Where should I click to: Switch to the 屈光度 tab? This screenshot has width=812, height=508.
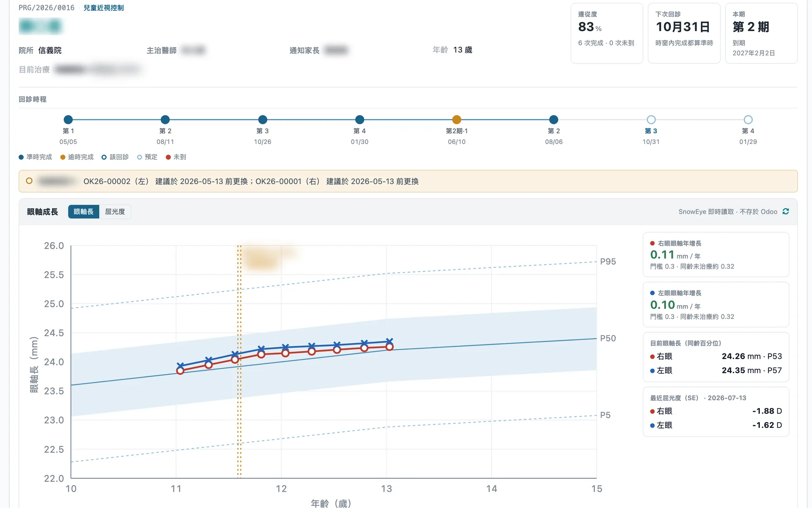click(115, 211)
